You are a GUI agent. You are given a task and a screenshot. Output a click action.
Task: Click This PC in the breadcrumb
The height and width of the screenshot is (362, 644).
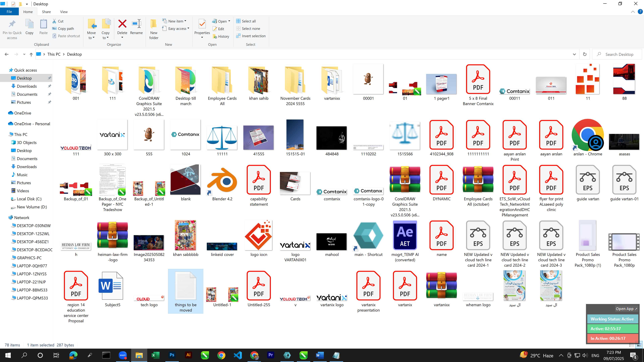click(54, 54)
